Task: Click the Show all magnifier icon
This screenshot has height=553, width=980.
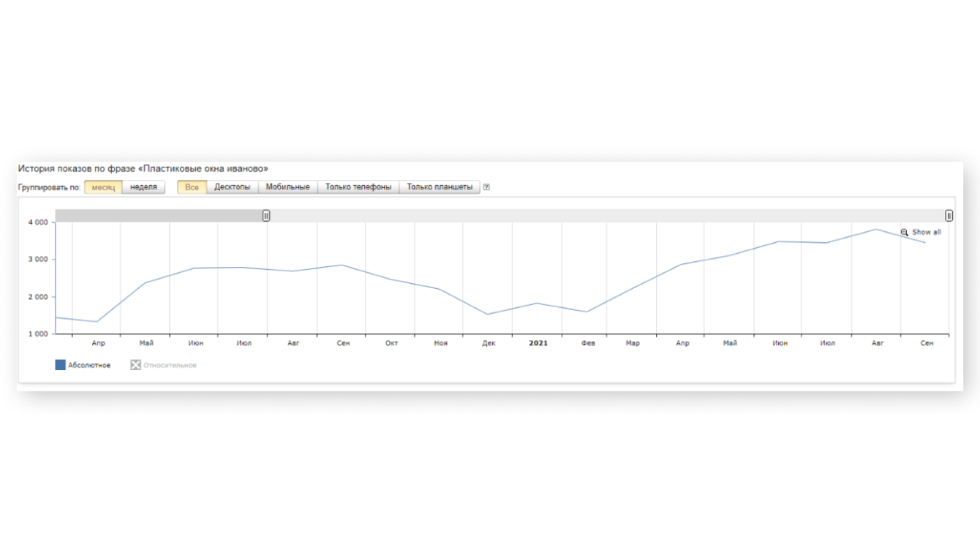Action: (x=905, y=233)
